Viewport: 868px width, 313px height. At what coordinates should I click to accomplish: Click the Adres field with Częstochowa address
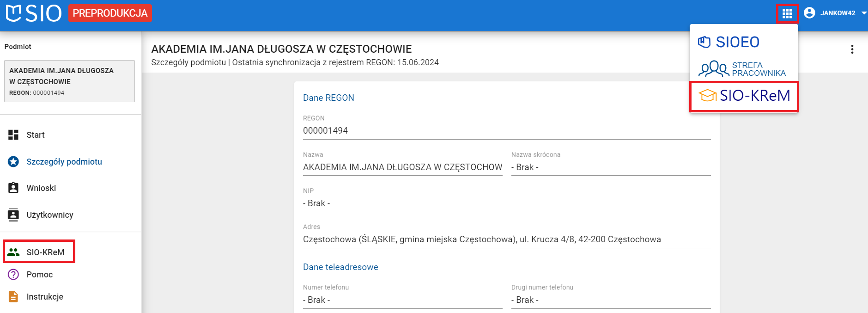[x=506, y=239]
